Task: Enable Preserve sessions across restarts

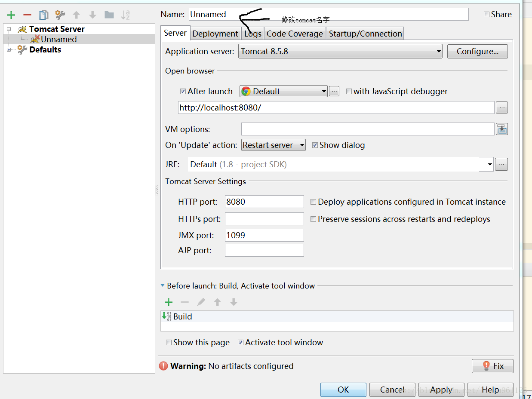Action: 314,219
